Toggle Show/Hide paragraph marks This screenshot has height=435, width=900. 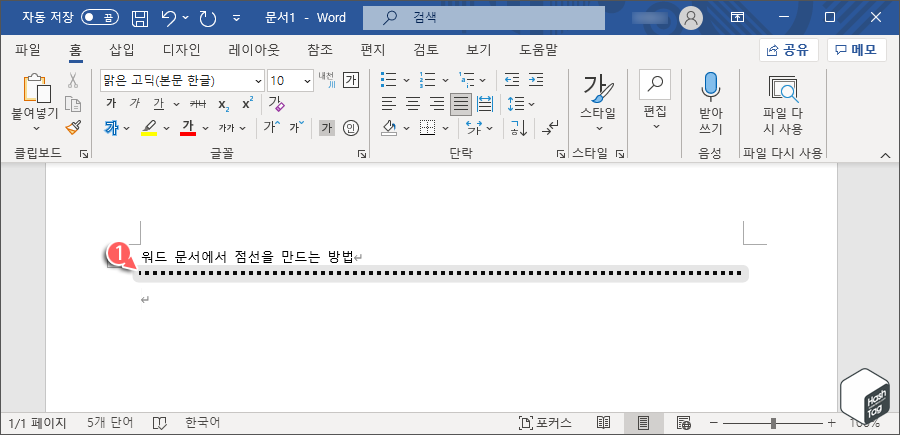click(550, 128)
